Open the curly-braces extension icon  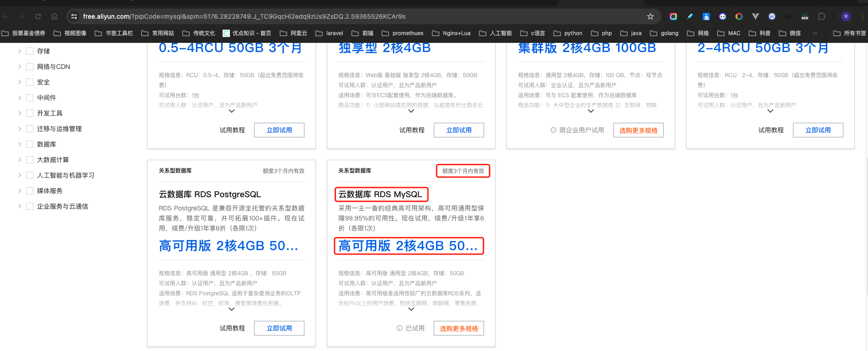coord(788,16)
